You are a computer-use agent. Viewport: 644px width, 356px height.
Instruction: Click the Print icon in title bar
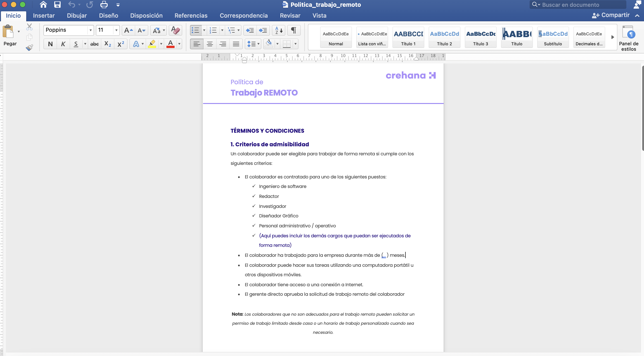click(104, 5)
